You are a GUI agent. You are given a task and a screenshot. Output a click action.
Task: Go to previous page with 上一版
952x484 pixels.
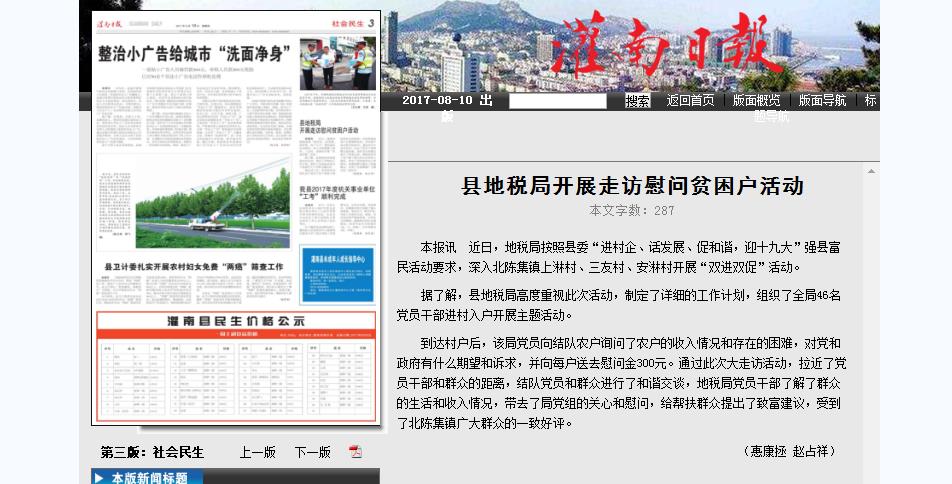[257, 452]
